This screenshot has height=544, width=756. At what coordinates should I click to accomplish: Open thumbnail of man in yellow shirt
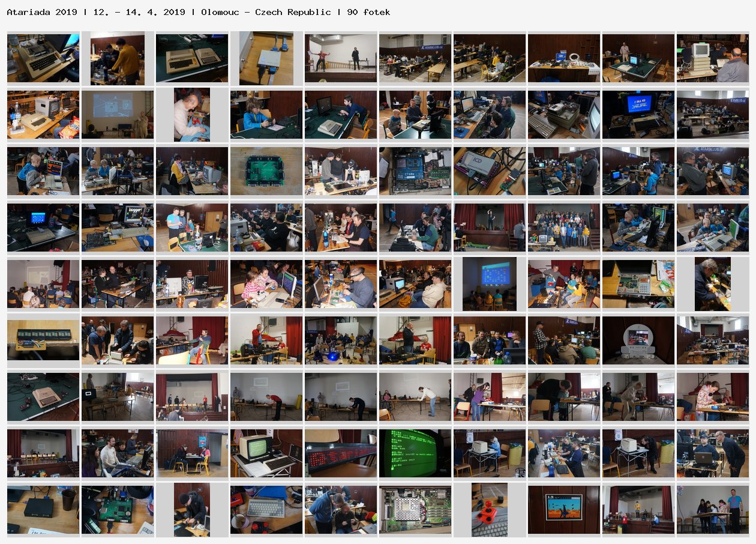pos(118,58)
